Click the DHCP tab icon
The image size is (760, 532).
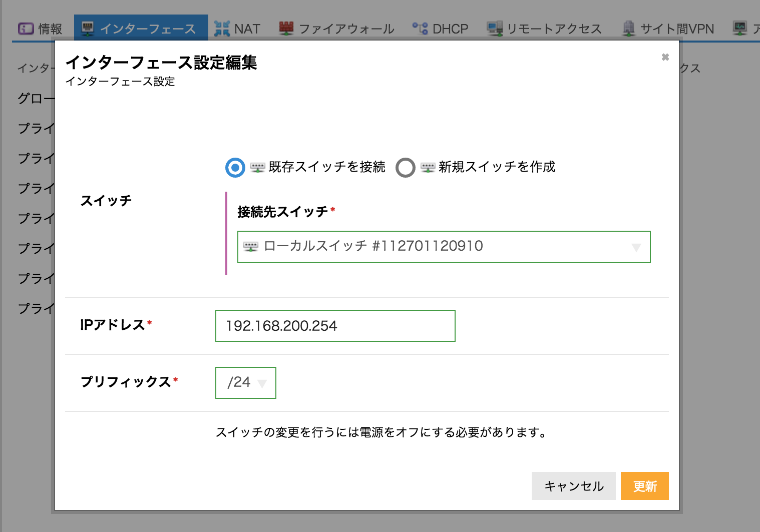point(420,29)
